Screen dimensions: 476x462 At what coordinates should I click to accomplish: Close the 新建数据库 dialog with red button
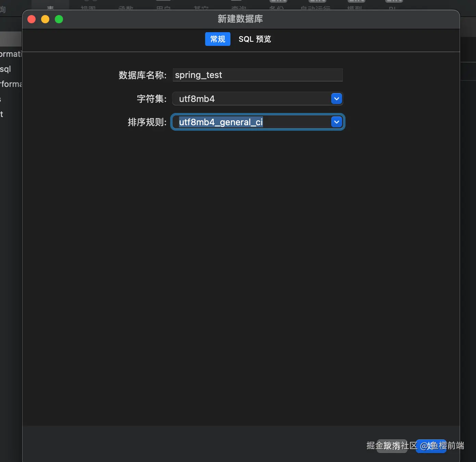click(32, 19)
